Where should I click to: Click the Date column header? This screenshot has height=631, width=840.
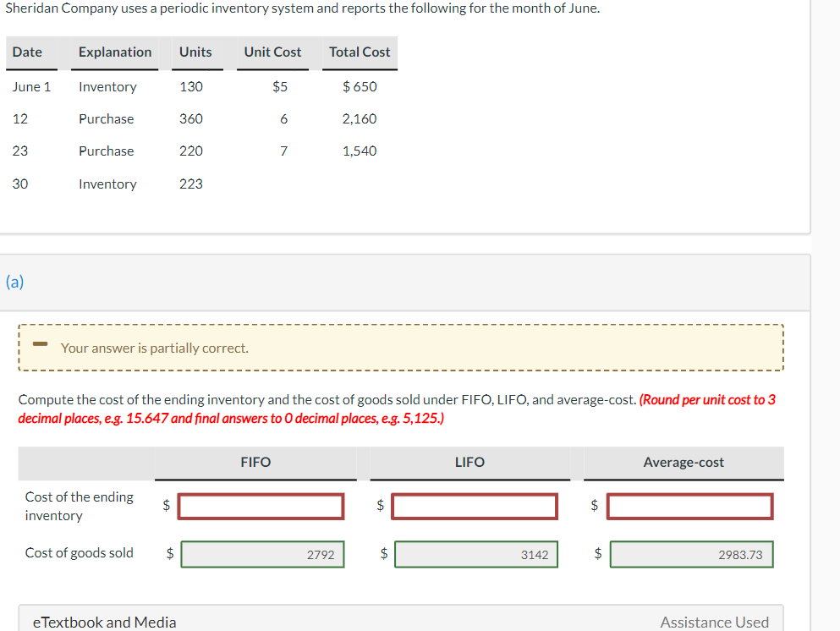27,52
